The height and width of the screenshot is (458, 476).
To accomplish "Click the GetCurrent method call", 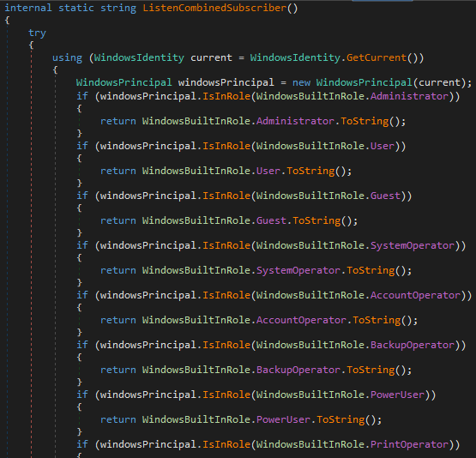I will [377, 57].
